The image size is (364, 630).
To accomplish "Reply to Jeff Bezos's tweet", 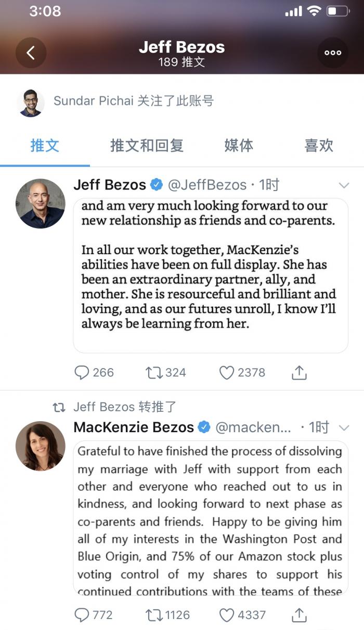I will click(x=82, y=372).
